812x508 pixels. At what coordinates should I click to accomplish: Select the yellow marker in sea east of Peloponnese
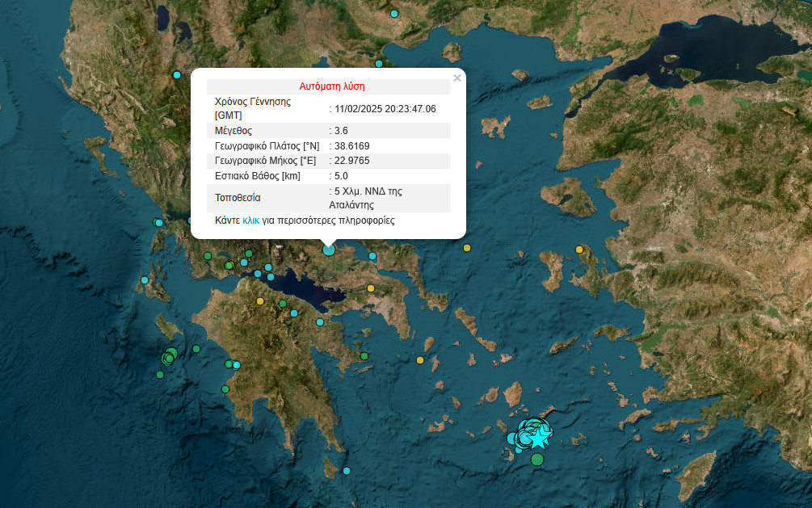pyautogui.click(x=420, y=359)
